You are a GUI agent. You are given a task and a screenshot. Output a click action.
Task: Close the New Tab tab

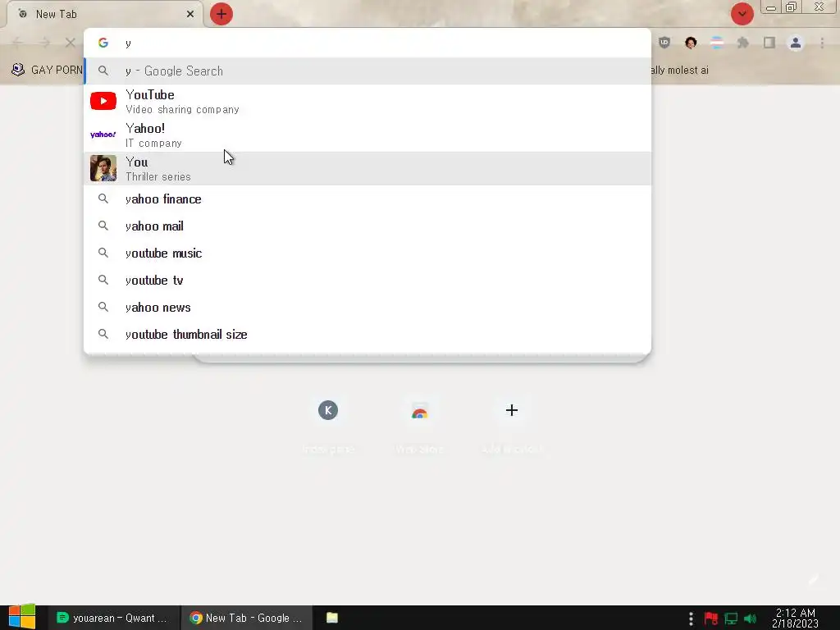point(190,14)
